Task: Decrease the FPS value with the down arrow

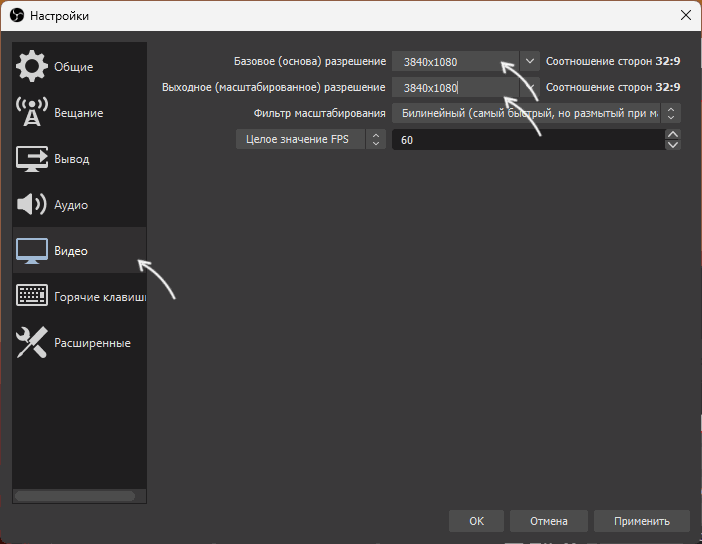Action: pos(673,146)
